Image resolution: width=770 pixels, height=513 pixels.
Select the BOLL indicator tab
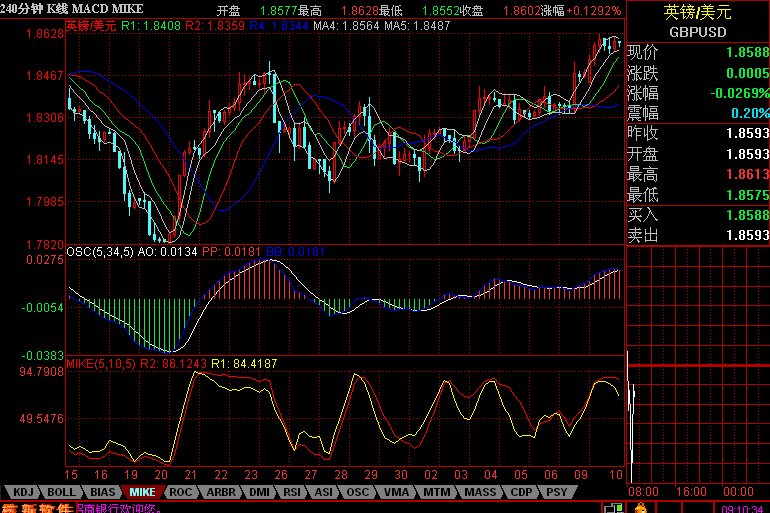pyautogui.click(x=61, y=492)
